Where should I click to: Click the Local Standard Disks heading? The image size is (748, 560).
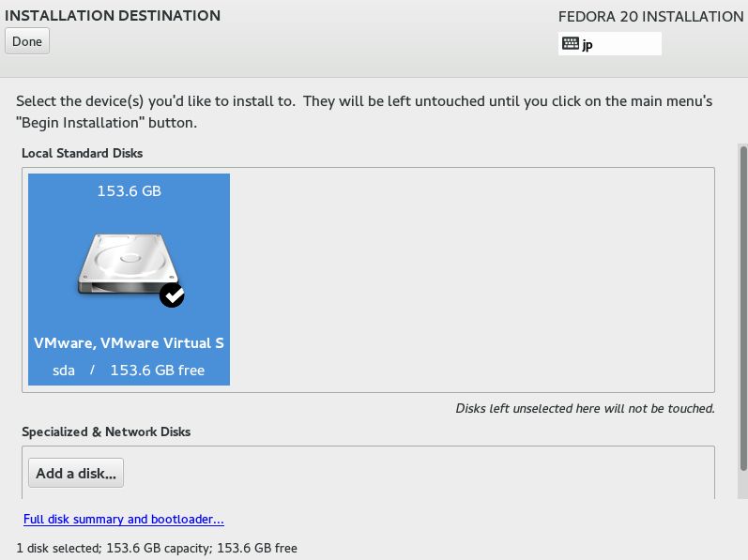(82, 153)
